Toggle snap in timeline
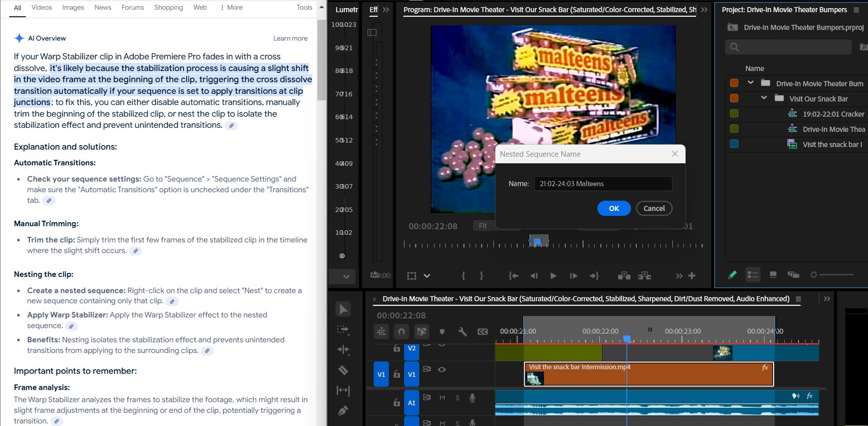The width and height of the screenshot is (868, 426). click(x=402, y=332)
